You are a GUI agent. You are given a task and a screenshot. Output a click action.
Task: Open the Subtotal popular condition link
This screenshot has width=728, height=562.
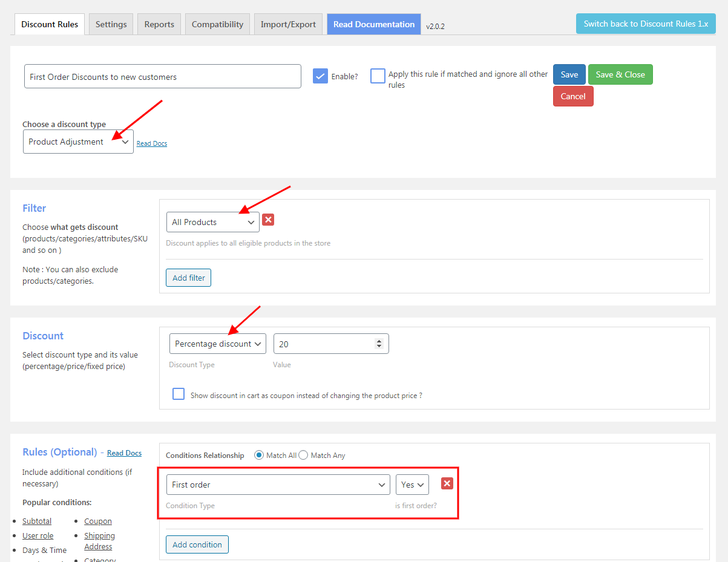36,520
